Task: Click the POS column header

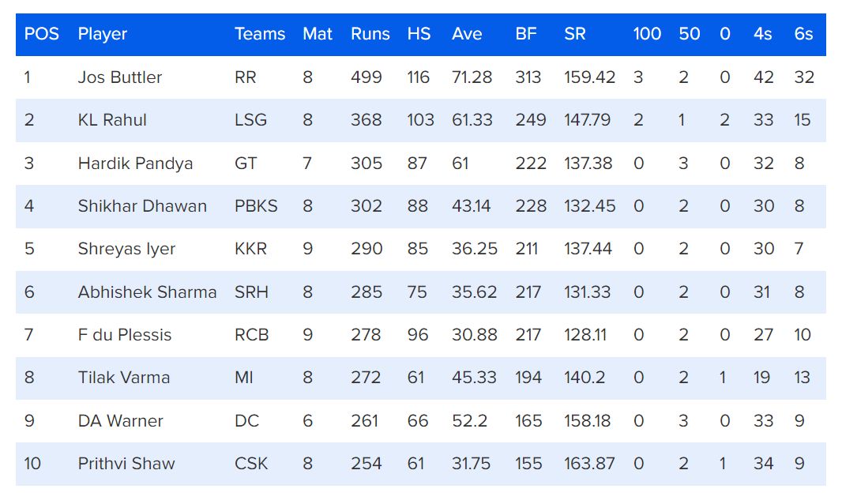Action: tap(41, 34)
